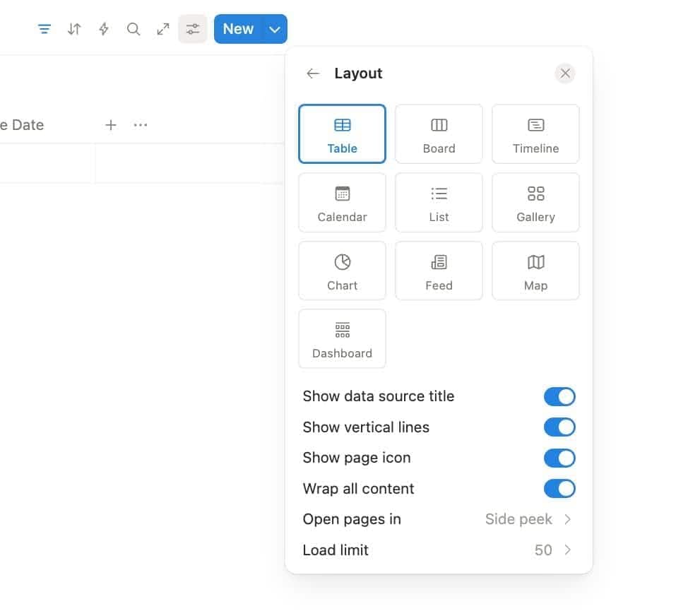Image resolution: width=676 pixels, height=616 pixels.
Task: Select the Chart layout option
Action: pos(342,271)
